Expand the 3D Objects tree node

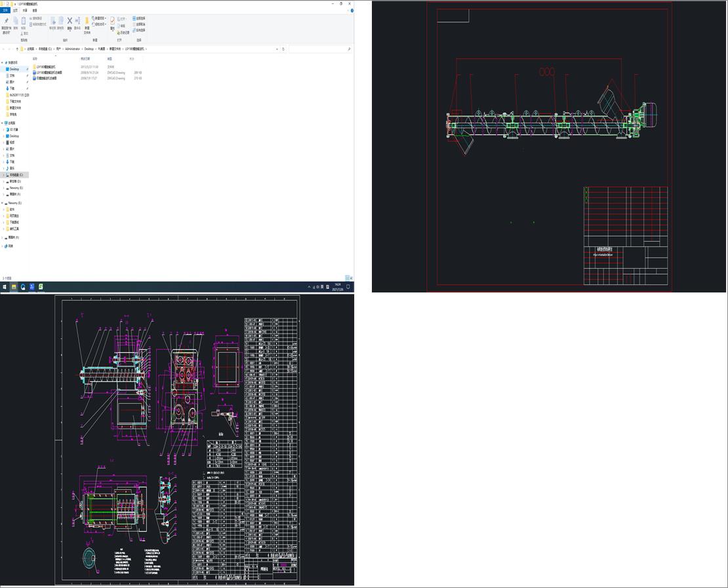pos(3,130)
